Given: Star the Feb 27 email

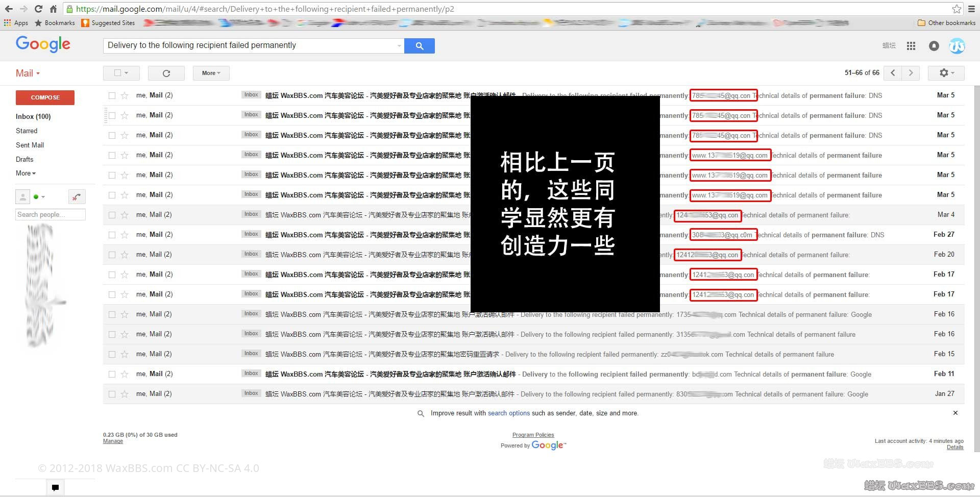Looking at the screenshot, I should [124, 234].
